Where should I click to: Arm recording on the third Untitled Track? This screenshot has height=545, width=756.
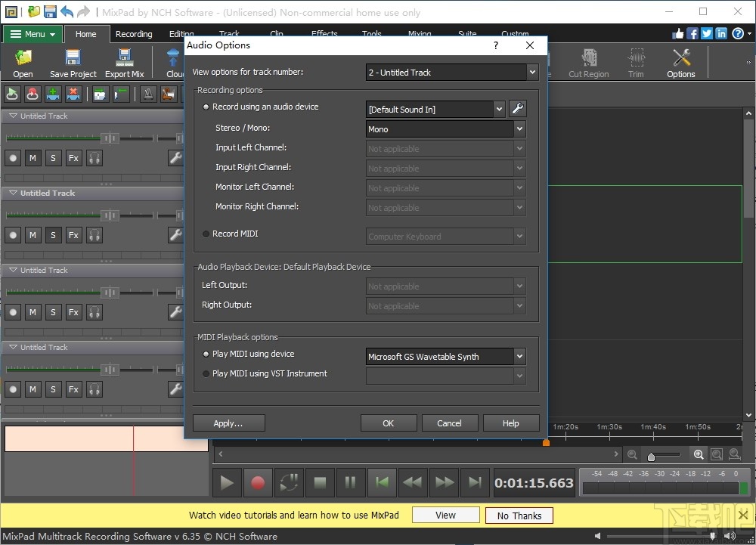coord(13,311)
